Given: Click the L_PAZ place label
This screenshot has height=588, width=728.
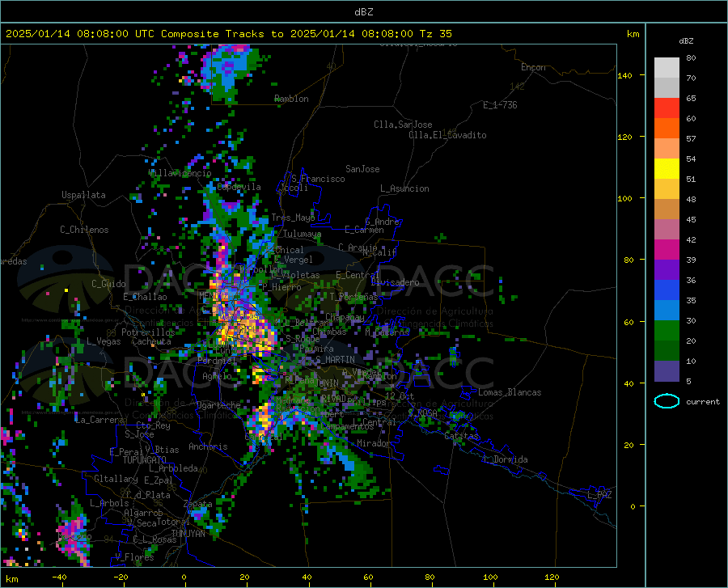Looking at the screenshot, I should tap(599, 495).
